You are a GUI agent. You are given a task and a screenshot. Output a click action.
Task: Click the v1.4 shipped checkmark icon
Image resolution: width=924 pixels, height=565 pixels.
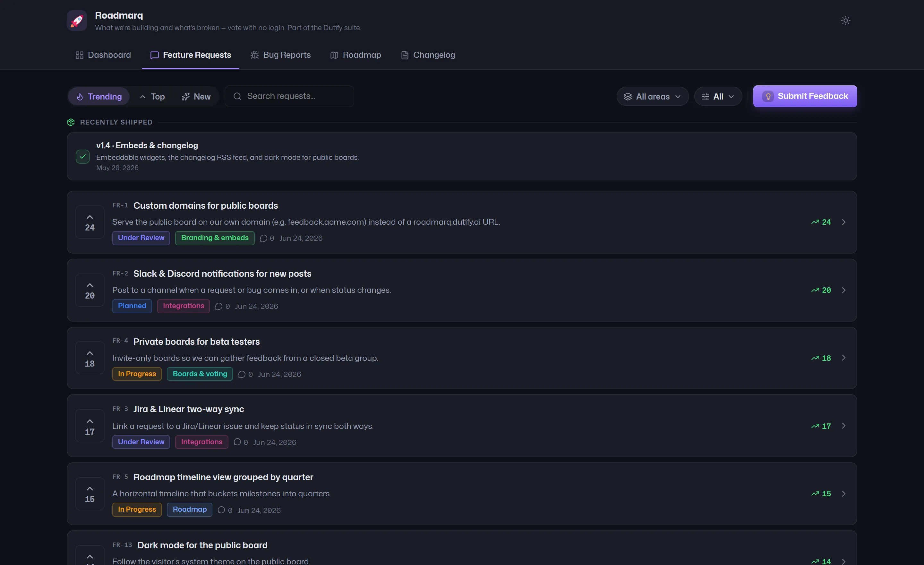click(82, 157)
